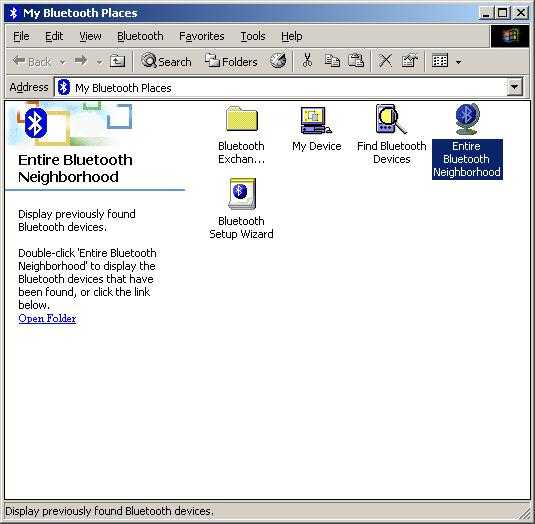Open the Back history dropdown arrow
The height and width of the screenshot is (524, 535).
62,62
